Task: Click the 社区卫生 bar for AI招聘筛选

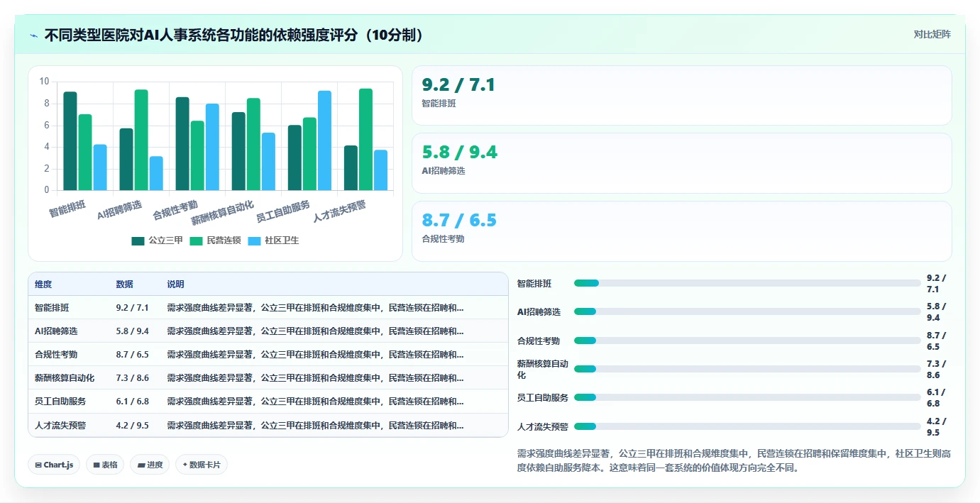Action: click(x=156, y=173)
